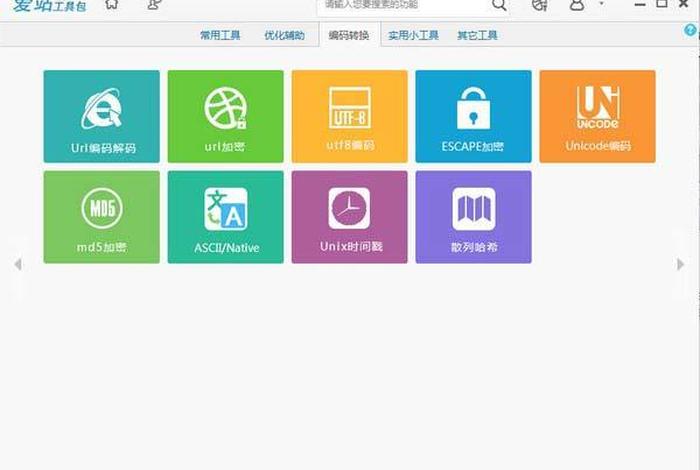Screen dimensions: 700x470
Task: Open the 散列哈希 hash tile
Action: click(473, 217)
